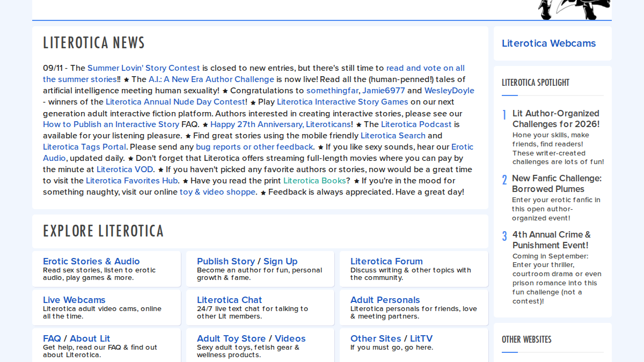Click 'Sexy adult toys, fetish gear' text
The width and height of the screenshot is (644, 362).
[x=248, y=351]
